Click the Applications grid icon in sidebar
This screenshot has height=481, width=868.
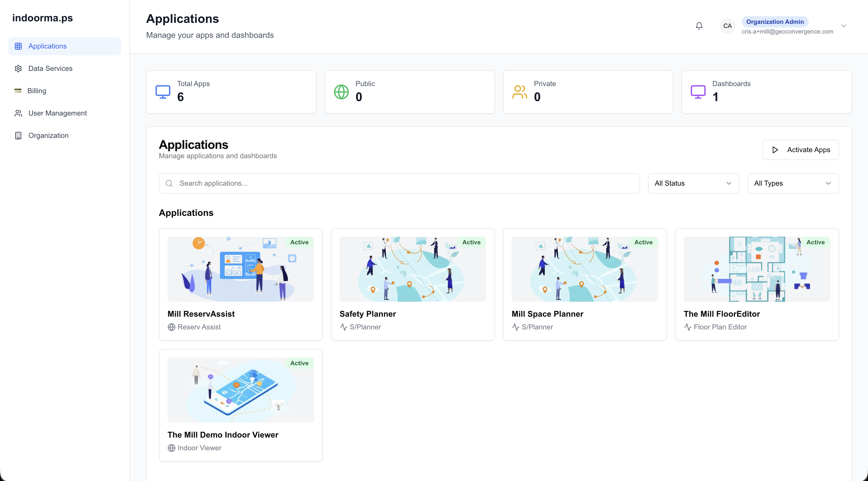click(x=18, y=46)
